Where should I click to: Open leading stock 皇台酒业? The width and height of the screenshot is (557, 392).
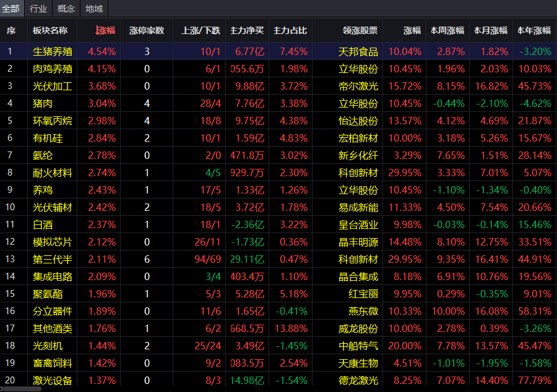tap(358, 224)
